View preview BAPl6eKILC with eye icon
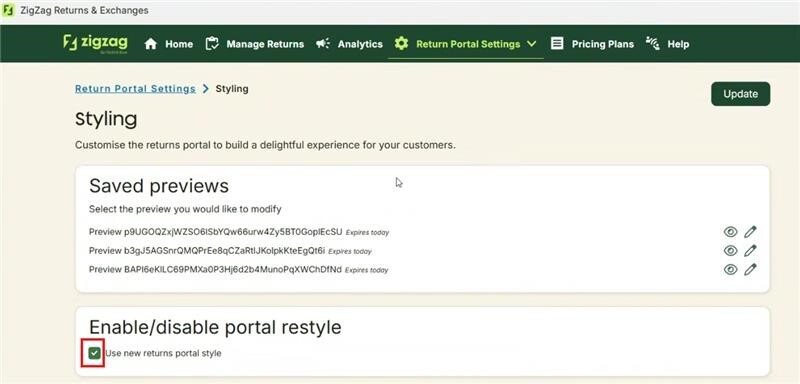Image resolution: width=800 pixels, height=384 pixels. [x=731, y=269]
